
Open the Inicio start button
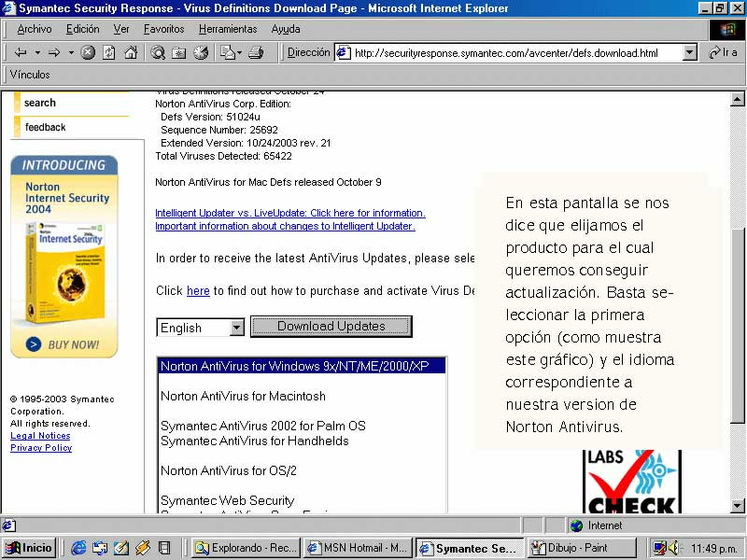point(29,548)
